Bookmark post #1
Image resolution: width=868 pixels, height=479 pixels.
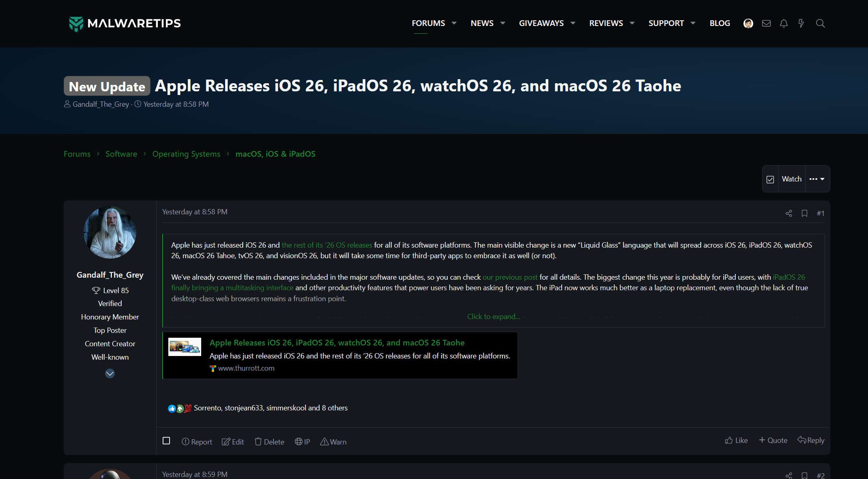804,213
